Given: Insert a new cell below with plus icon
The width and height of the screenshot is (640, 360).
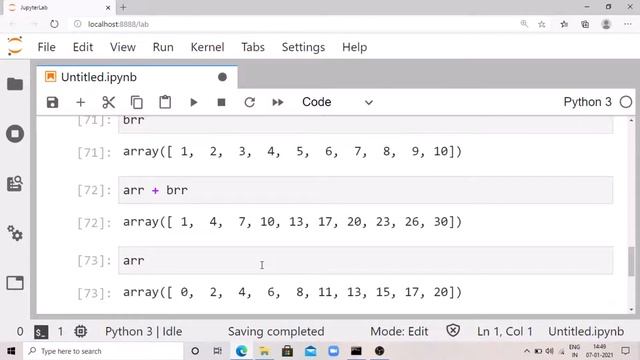Looking at the screenshot, I should tap(80, 102).
